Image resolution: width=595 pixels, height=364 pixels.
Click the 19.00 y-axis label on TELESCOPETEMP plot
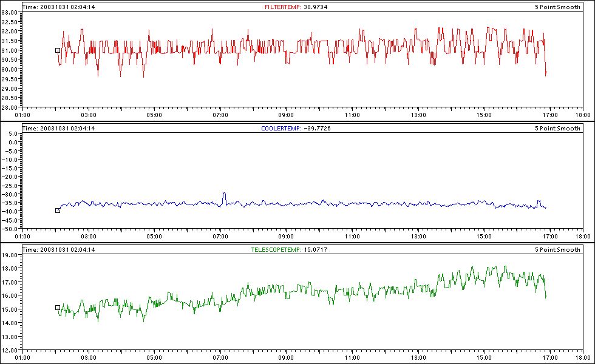coord(10,255)
